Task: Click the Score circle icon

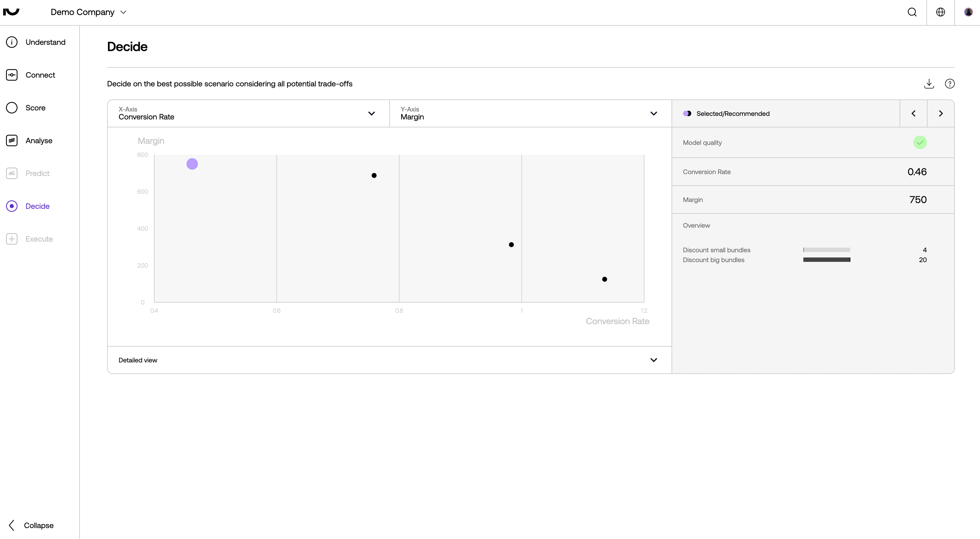Action: click(12, 108)
